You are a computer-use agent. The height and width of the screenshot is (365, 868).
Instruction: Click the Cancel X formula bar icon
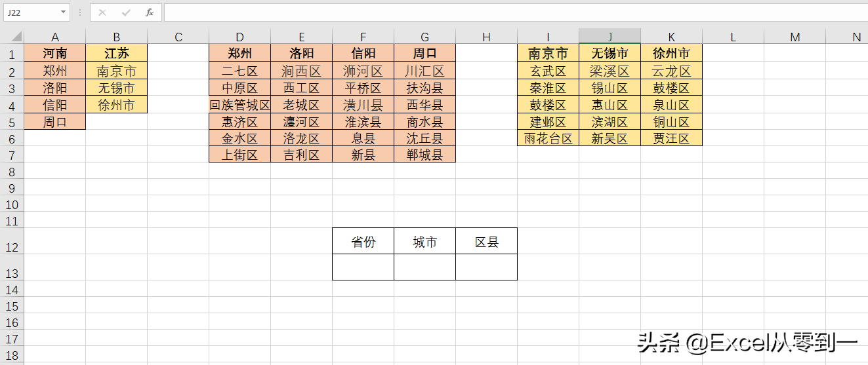tap(102, 12)
